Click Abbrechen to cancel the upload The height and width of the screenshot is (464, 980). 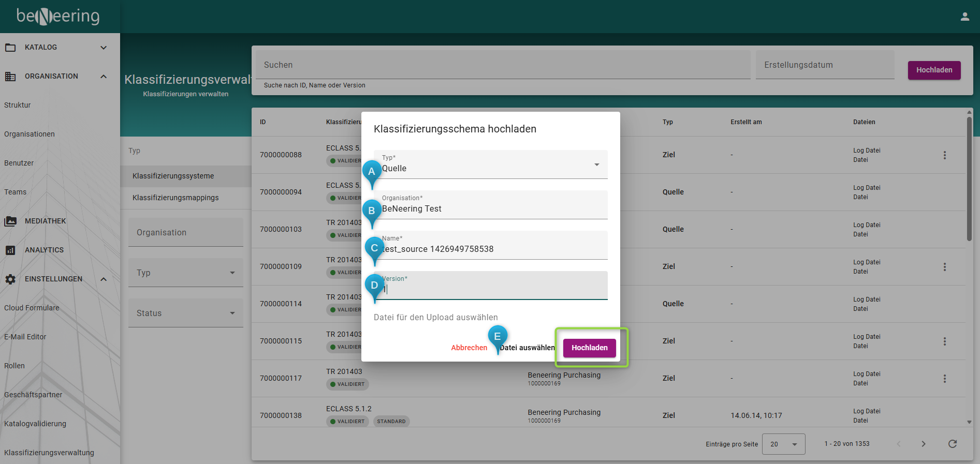(469, 348)
